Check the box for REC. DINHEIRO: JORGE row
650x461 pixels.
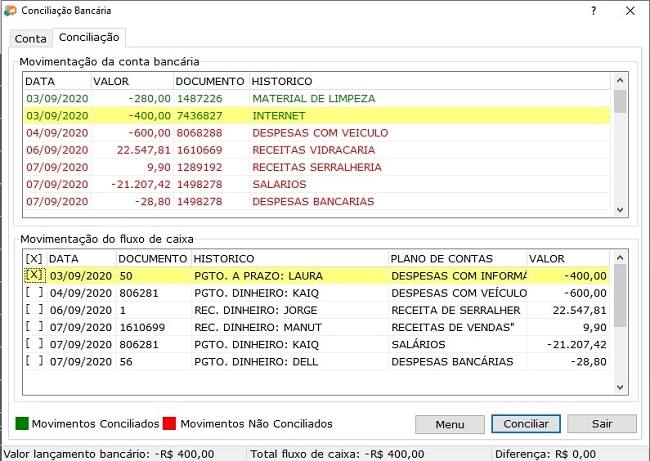(x=34, y=309)
